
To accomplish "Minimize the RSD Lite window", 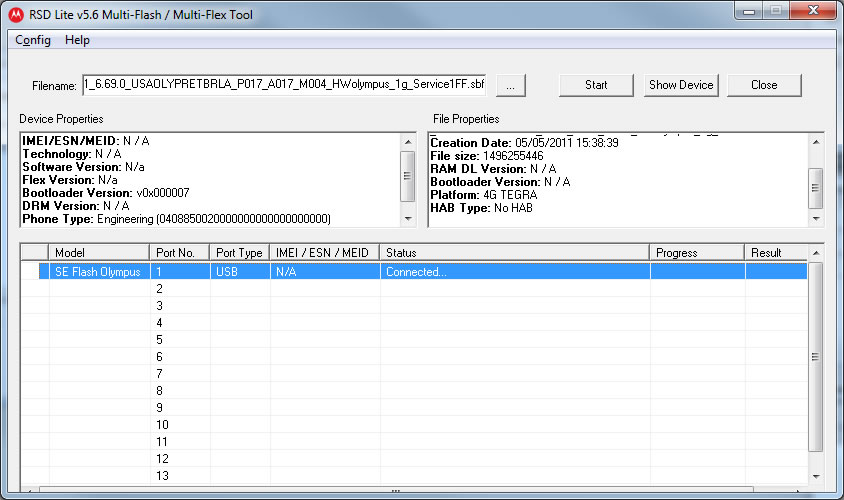I will (748, 11).
